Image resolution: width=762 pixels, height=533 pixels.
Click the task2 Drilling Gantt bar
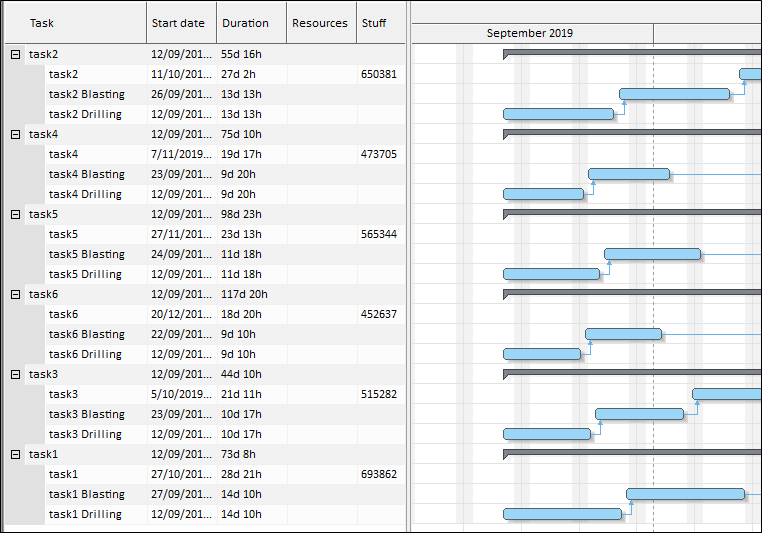(558, 114)
